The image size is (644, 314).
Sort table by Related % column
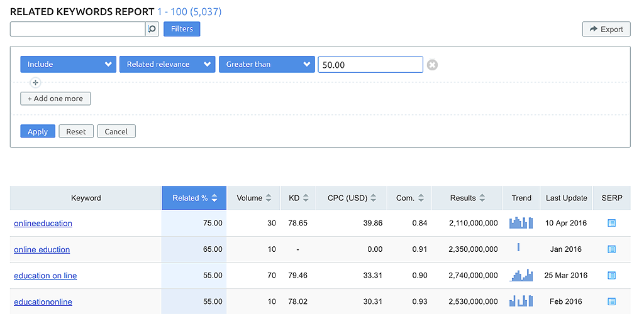click(194, 198)
